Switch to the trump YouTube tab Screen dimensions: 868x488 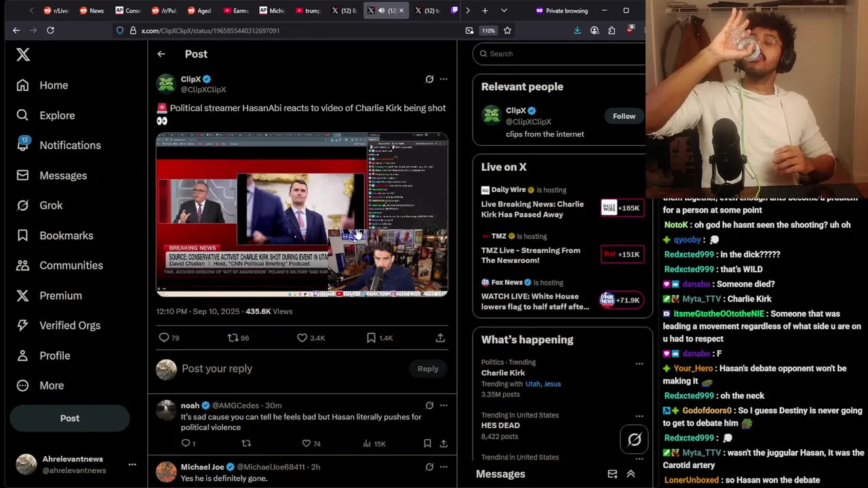tap(307, 11)
